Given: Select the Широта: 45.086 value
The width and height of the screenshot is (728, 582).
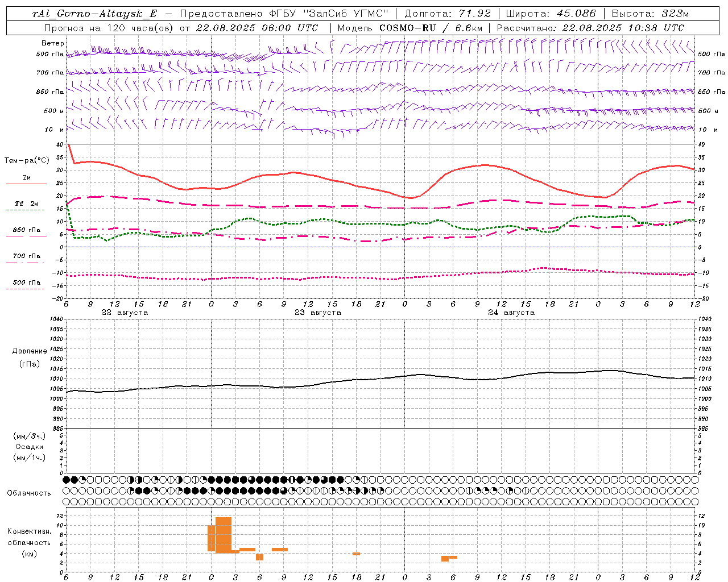Looking at the screenshot, I should [x=551, y=14].
